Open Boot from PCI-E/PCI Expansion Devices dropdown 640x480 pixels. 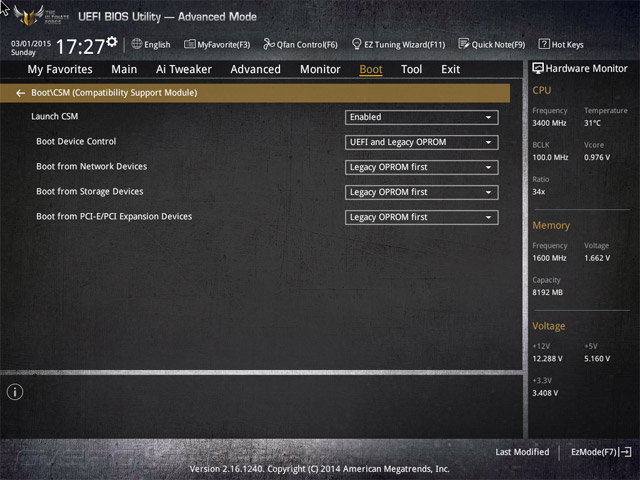421,218
